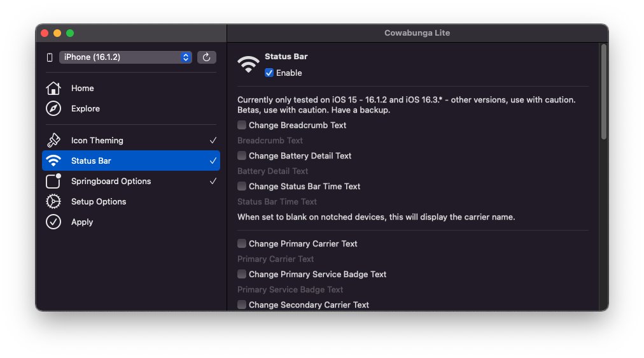Viewport: 644px width, 358px height.
Task: Click the Primary Carrier Text input field
Action: click(413, 259)
